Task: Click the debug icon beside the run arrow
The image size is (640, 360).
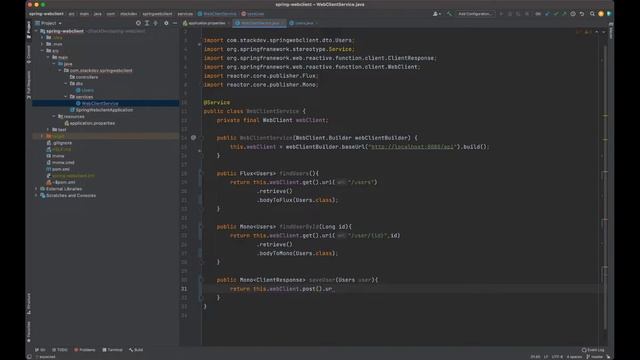Action: [510, 14]
